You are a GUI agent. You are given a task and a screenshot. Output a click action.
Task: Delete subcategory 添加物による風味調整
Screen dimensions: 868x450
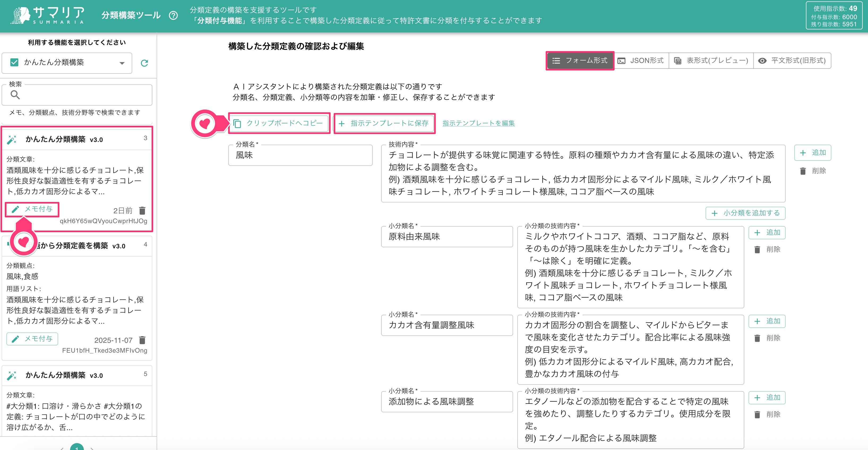pyautogui.click(x=767, y=415)
